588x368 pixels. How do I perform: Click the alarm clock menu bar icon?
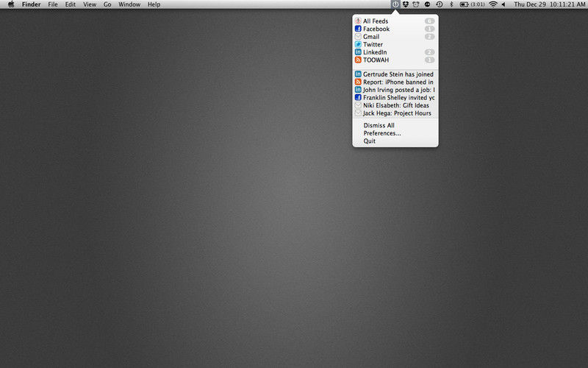[x=416, y=4]
